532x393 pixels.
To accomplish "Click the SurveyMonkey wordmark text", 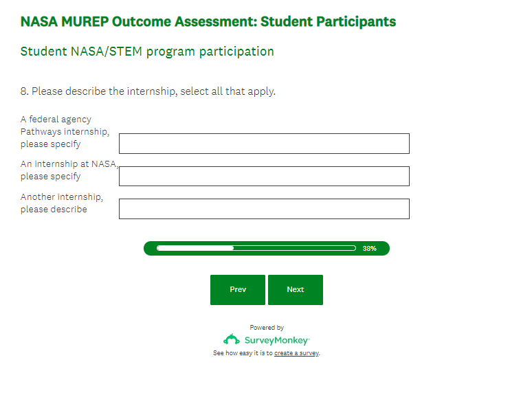I will (x=277, y=340).
